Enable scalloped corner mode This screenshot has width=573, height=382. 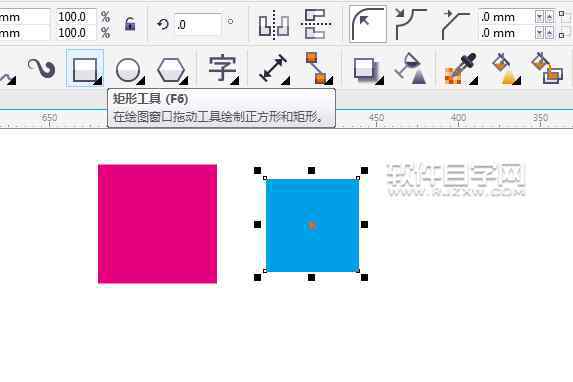tap(411, 24)
